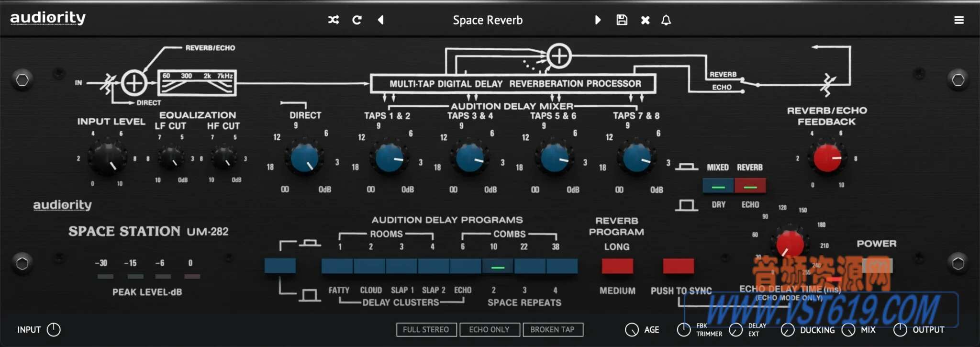Click the HF CUT equalization knob
The image size is (980, 347).
pyautogui.click(x=223, y=158)
